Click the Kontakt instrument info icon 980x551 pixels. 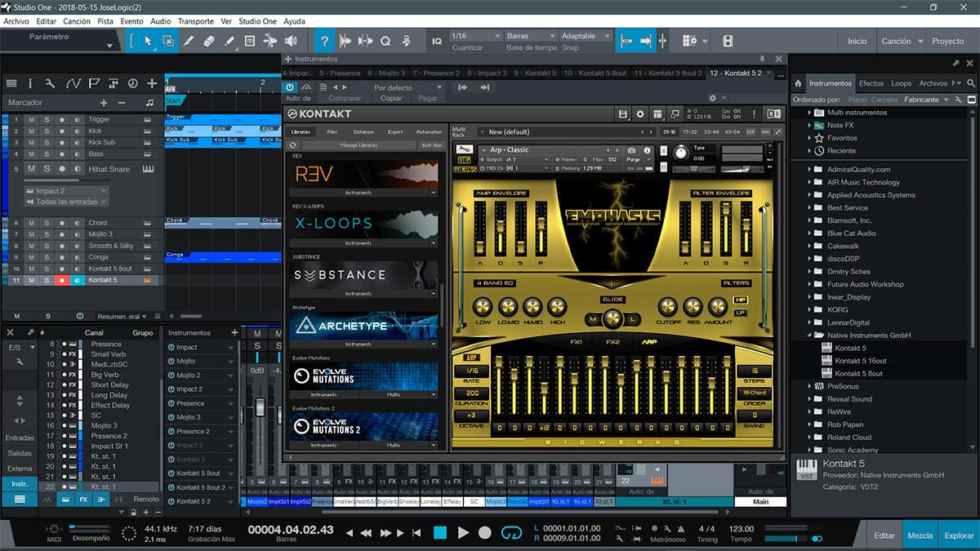coord(648,150)
